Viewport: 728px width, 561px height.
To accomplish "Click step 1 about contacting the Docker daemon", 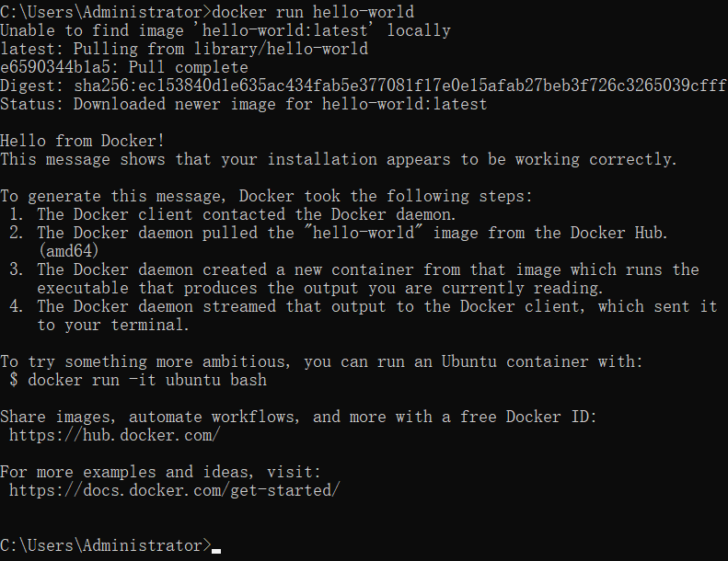I will (244, 214).
